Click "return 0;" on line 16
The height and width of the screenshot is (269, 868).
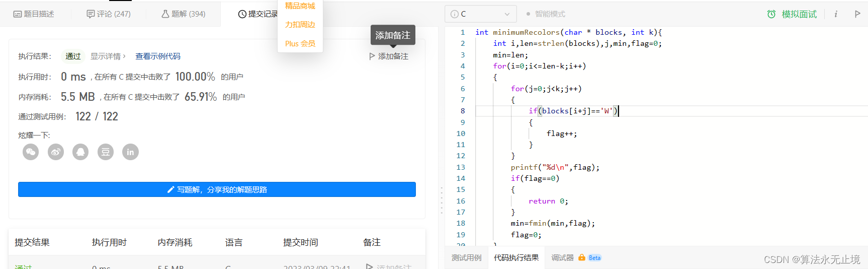coord(548,201)
